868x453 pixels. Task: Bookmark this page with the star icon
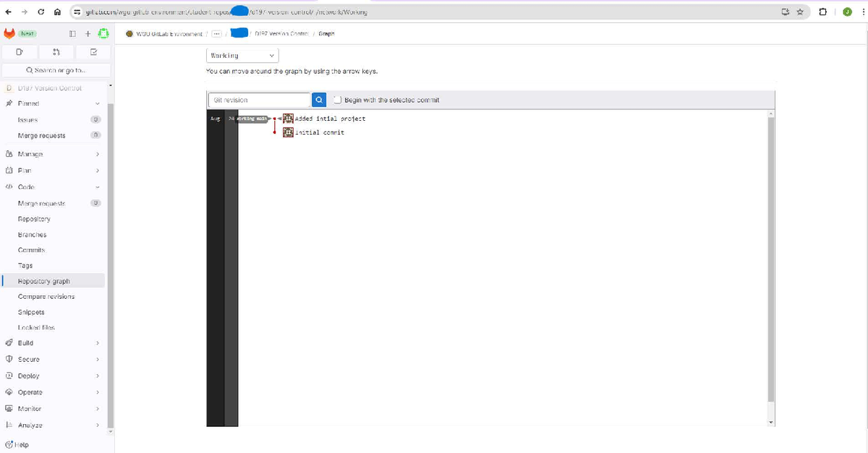click(x=801, y=12)
